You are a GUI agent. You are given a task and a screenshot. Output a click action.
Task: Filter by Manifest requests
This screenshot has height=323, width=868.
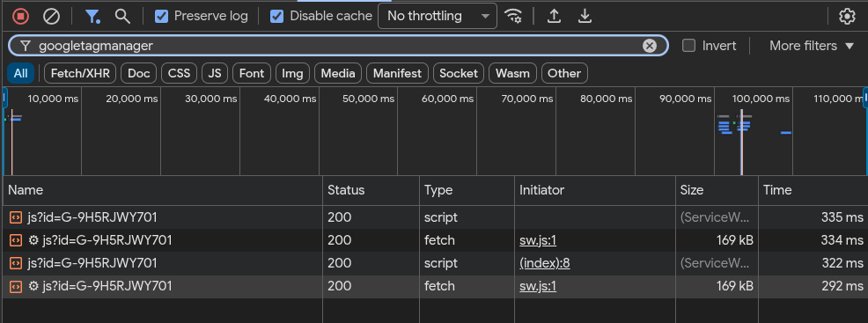(x=397, y=73)
